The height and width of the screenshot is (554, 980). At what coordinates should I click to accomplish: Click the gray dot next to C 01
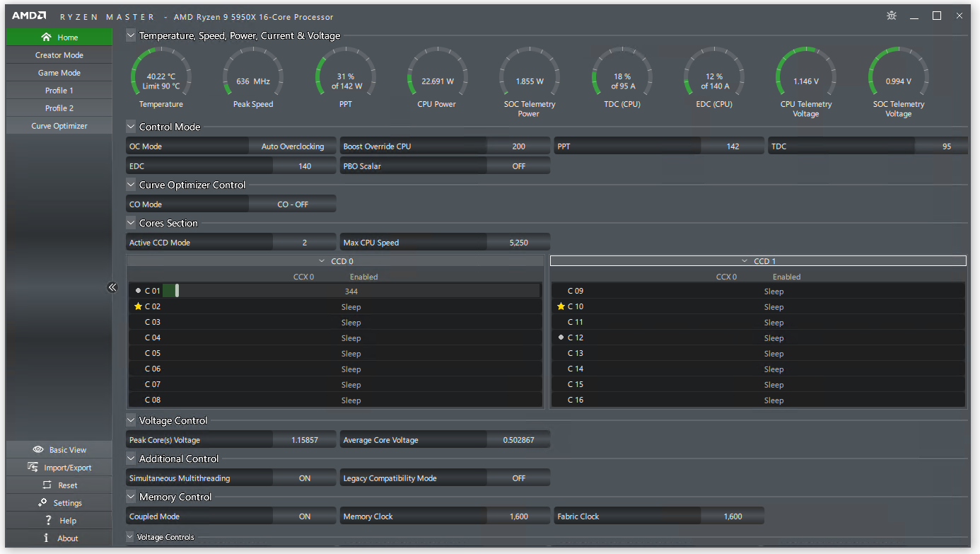(138, 291)
